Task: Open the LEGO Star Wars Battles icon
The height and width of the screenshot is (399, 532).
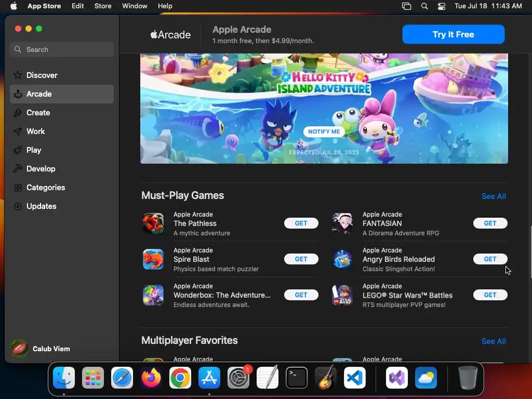Action: point(342,295)
